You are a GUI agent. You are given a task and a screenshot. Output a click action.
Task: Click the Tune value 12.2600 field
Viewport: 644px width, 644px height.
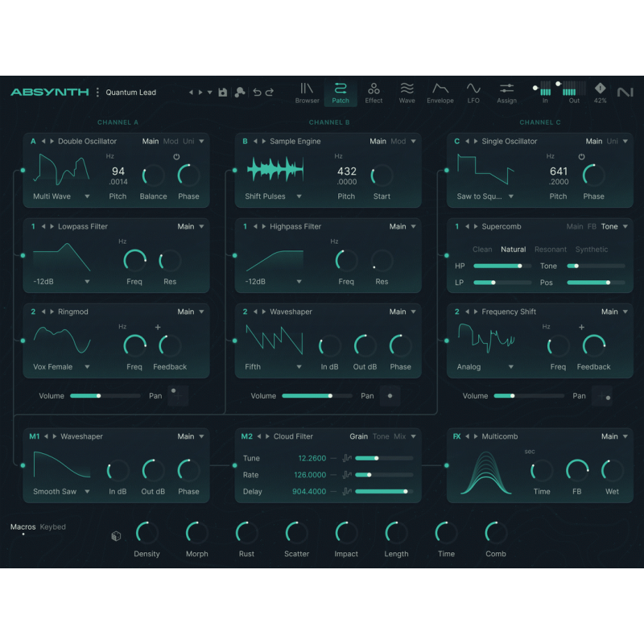[312, 458]
